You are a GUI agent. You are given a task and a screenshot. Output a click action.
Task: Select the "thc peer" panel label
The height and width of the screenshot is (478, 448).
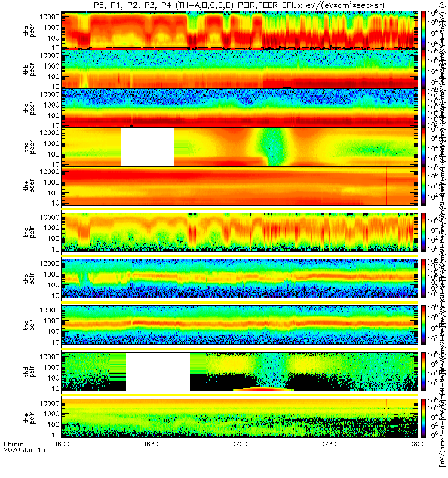[29, 108]
